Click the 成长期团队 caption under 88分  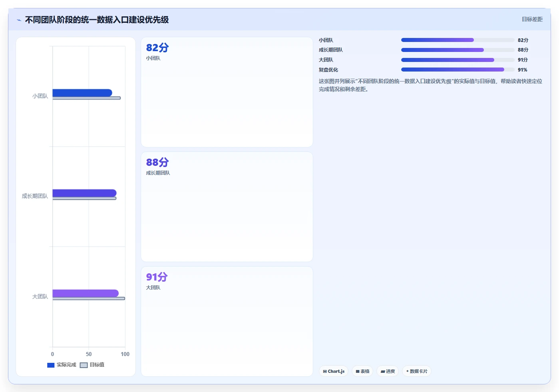click(x=158, y=173)
